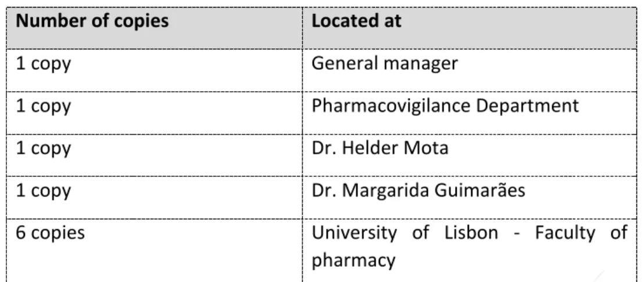Click the 'Located at' header cell

coord(470,28)
